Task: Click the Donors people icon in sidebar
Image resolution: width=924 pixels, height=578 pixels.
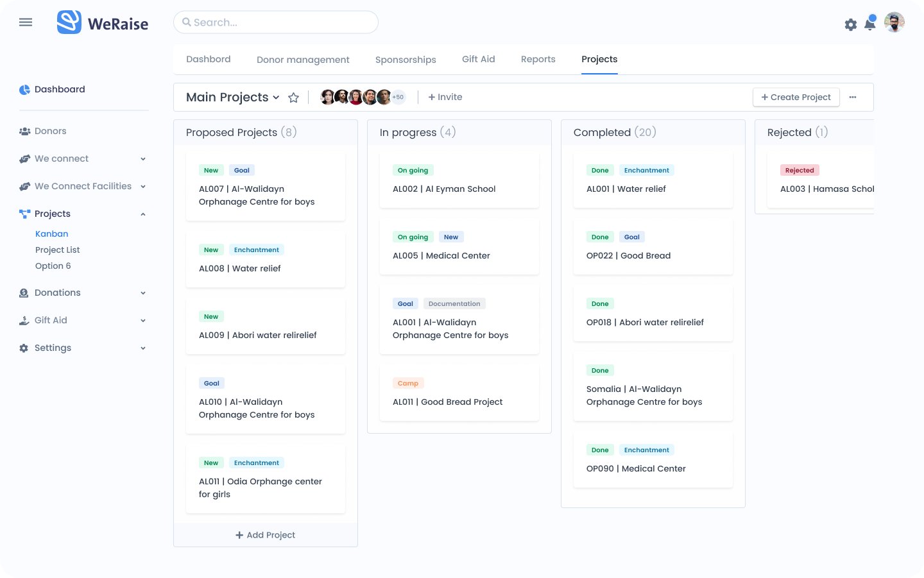Action: 24,132
